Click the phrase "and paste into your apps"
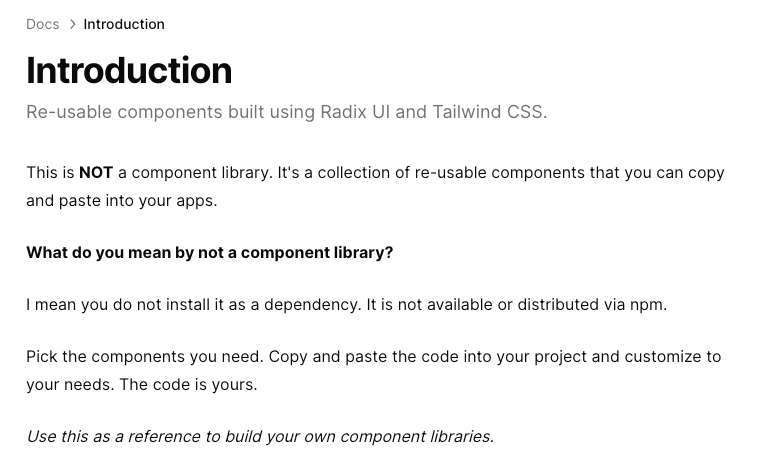This screenshot has height=461, width=761. 120,201
